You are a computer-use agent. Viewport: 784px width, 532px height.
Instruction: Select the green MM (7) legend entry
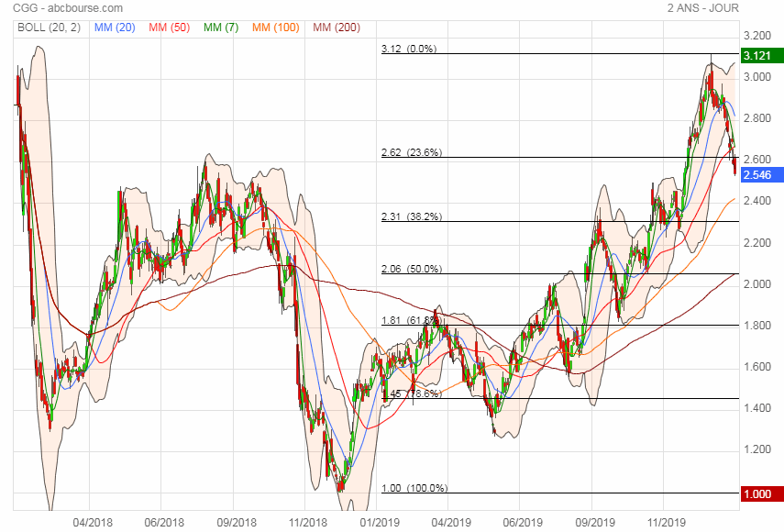point(220,28)
